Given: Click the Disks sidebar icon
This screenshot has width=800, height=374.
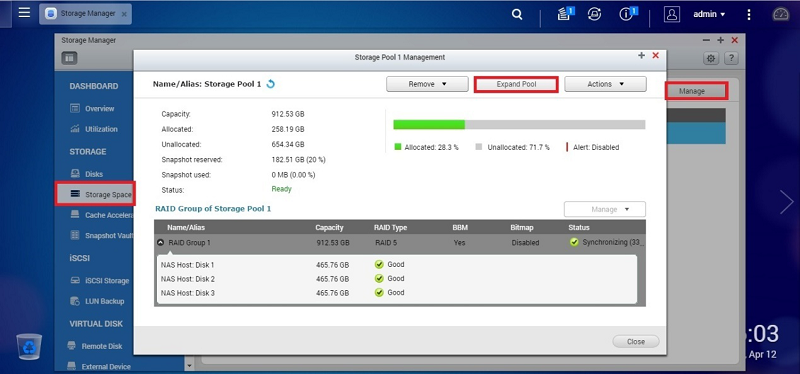Looking at the screenshot, I should (x=75, y=173).
